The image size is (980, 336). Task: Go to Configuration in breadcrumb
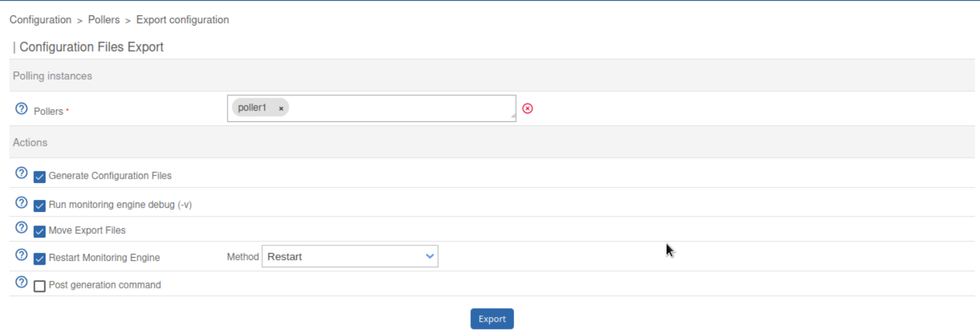[x=40, y=20]
